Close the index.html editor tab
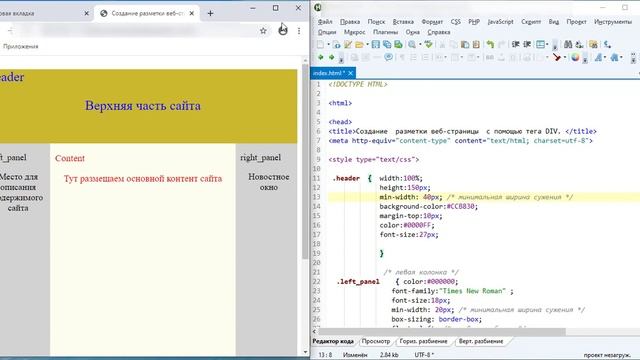Viewport: 640px width, 360px height. coord(351,73)
